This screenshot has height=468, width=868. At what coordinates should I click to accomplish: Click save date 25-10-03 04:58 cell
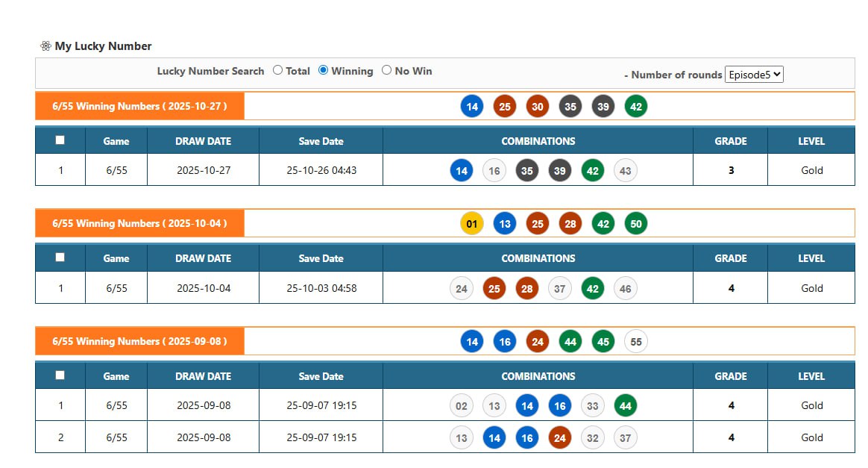pos(321,289)
